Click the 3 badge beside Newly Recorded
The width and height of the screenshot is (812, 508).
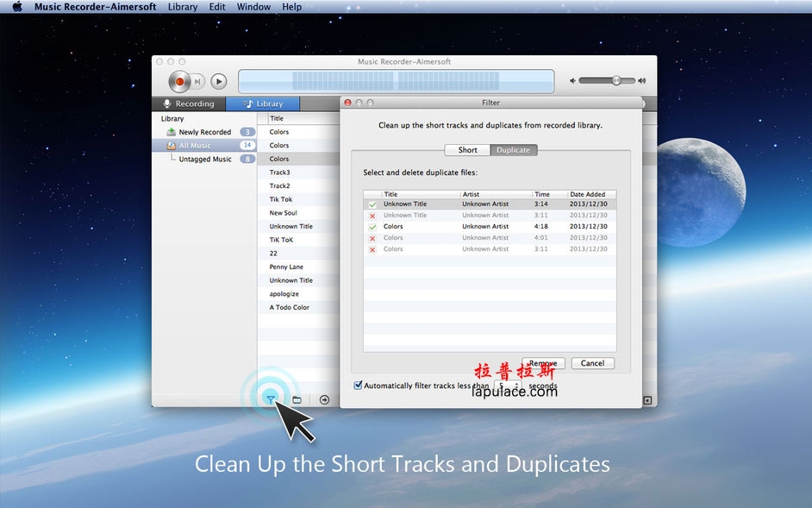[247, 132]
